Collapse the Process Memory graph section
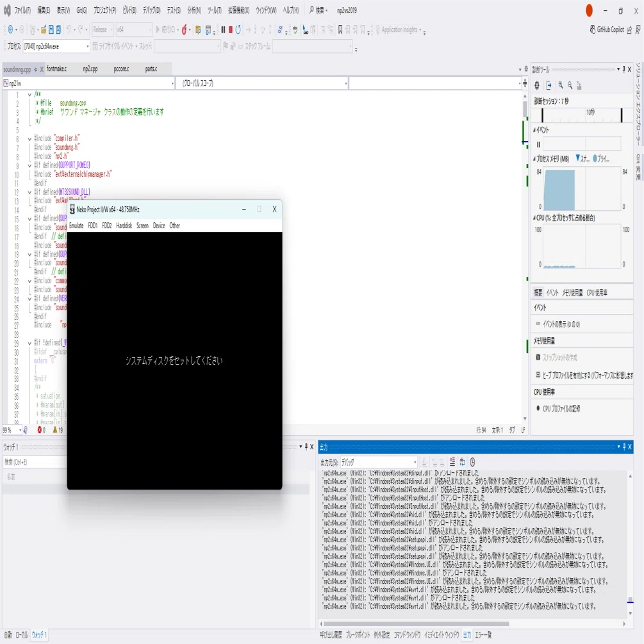This screenshot has width=644, height=644. pos(534,159)
